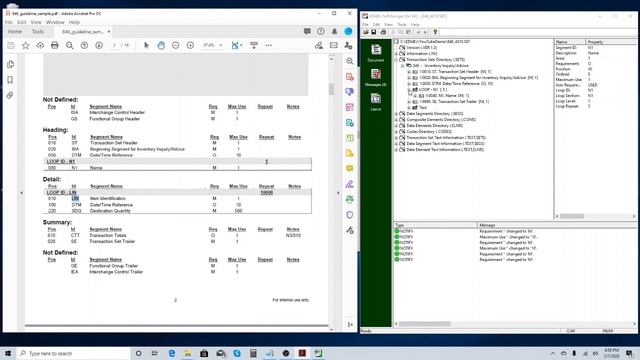This screenshot has height=360, width=640.
Task: Click the print icon in SEF Manager toolbar
Action: pyautogui.click(x=383, y=32)
